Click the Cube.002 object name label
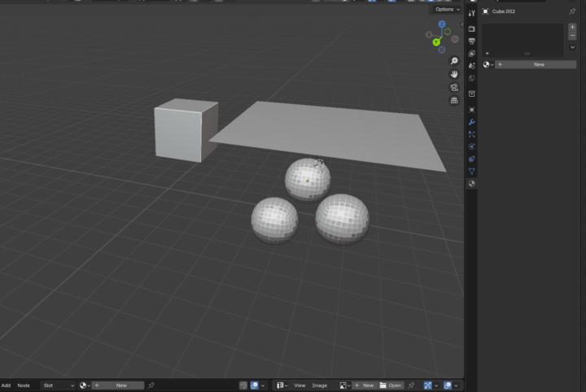Viewport: 586px width, 392px height. click(x=504, y=11)
